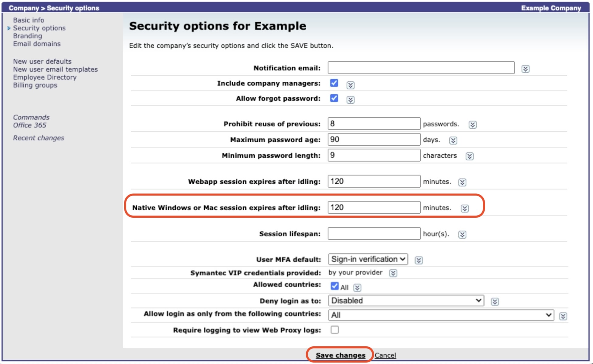Click the Notification email input field

coord(421,68)
